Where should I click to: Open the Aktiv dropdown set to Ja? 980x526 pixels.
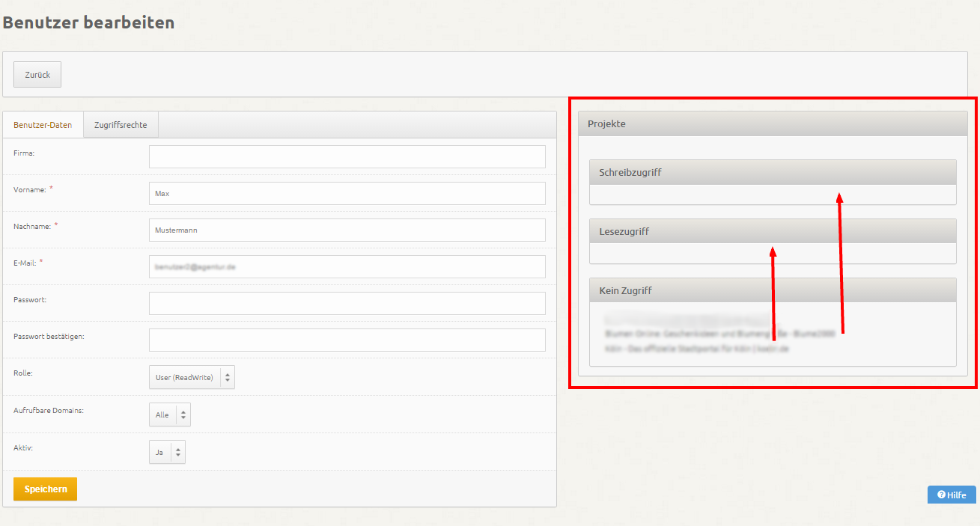(167, 452)
